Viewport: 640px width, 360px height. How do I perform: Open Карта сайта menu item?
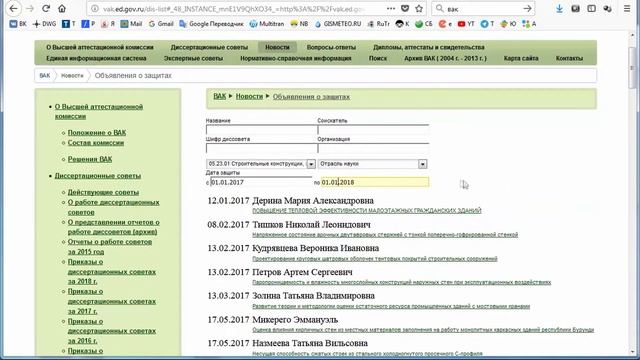(x=521, y=58)
